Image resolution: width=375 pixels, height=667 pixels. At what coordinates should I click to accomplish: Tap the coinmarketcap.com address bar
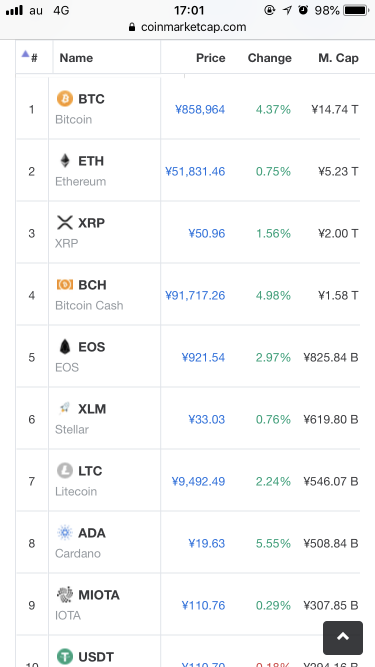[x=188, y=27]
